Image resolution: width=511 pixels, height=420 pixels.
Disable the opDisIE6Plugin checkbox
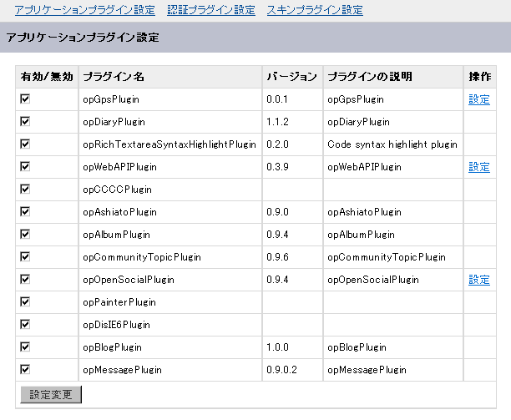[x=25, y=324]
